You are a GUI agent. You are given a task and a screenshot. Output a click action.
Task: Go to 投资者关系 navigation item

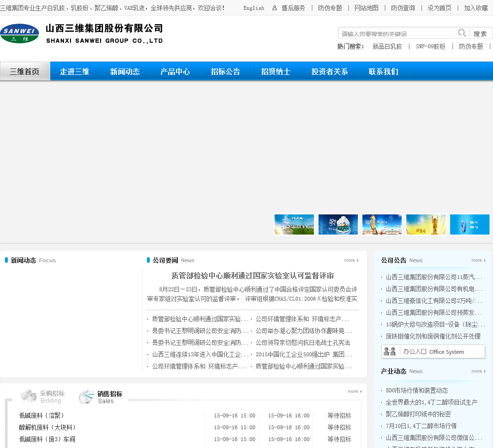coord(329,71)
